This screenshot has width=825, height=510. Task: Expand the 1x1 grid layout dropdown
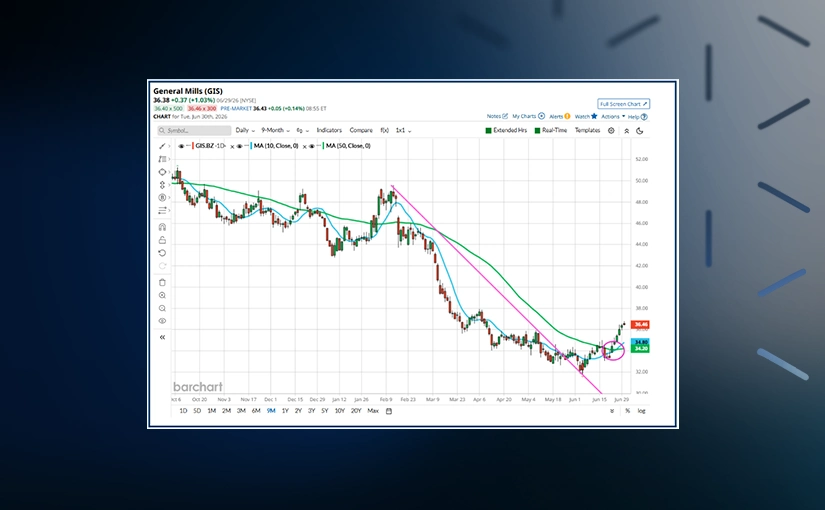403,131
